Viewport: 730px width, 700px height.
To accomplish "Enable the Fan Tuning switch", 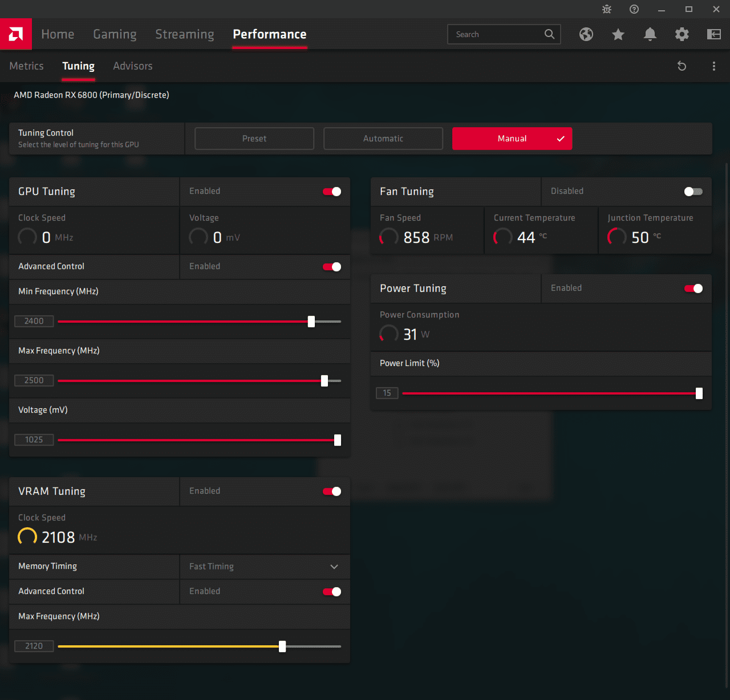I will coord(693,192).
